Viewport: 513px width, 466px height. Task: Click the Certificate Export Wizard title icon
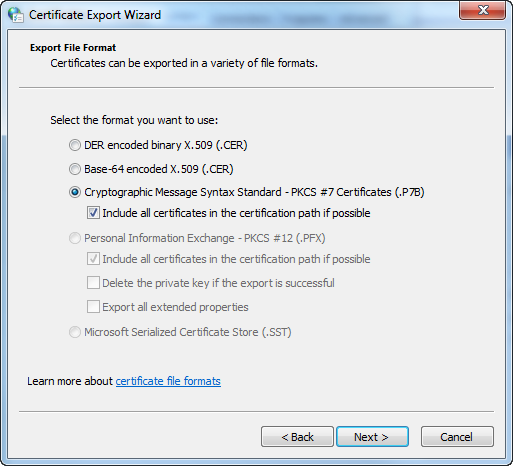[16, 15]
